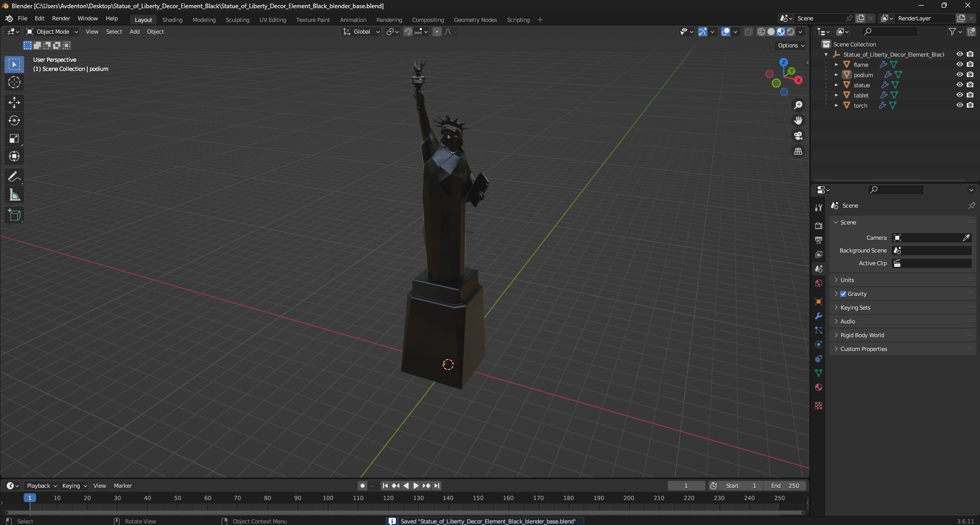Select the Rotate tool
Screen dimensions: 980x525
pos(14,120)
